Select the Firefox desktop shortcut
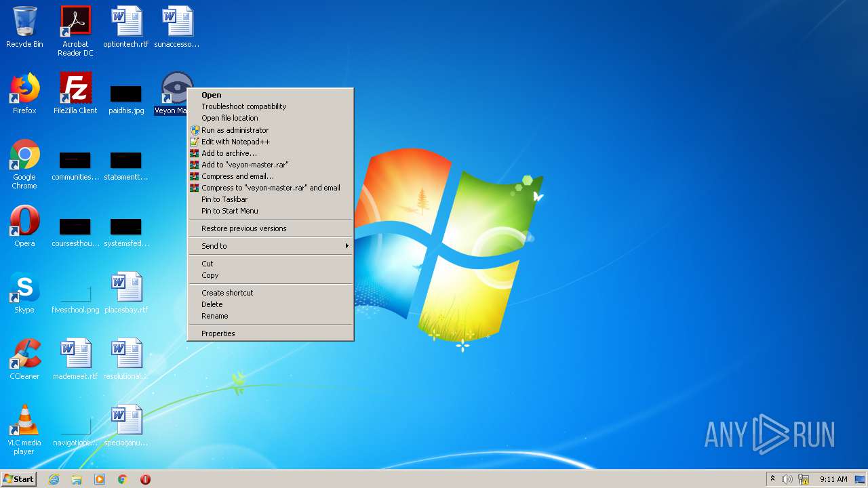868x488 pixels. [x=24, y=94]
